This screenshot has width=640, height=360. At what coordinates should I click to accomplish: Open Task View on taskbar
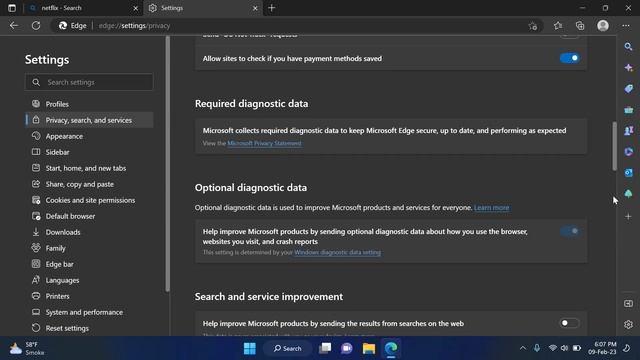point(325,348)
